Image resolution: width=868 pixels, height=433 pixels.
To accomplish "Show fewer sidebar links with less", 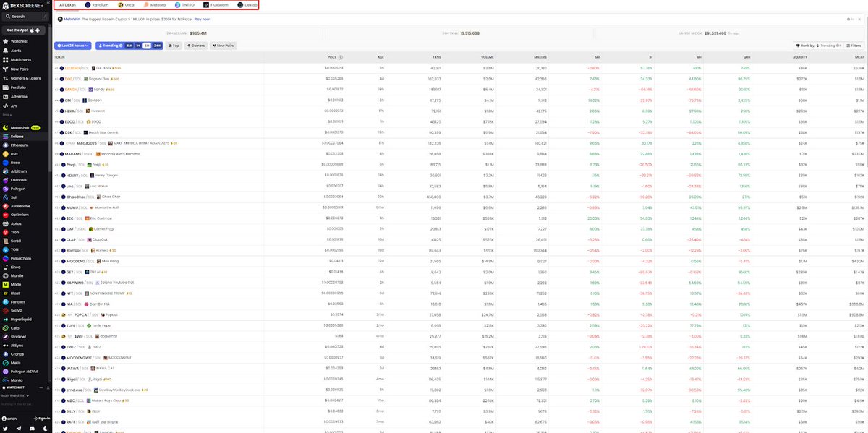I will pyautogui.click(x=7, y=114).
